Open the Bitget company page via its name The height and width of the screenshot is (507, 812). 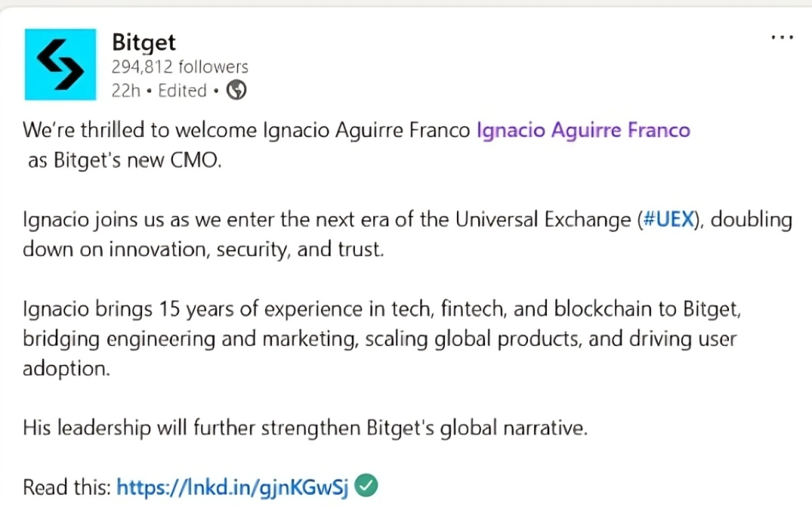click(142, 41)
